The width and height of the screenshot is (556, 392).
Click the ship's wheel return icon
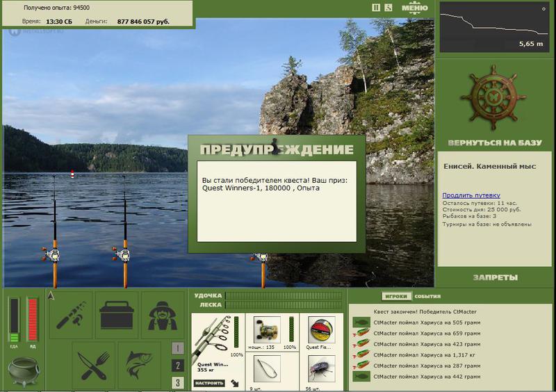493,97
